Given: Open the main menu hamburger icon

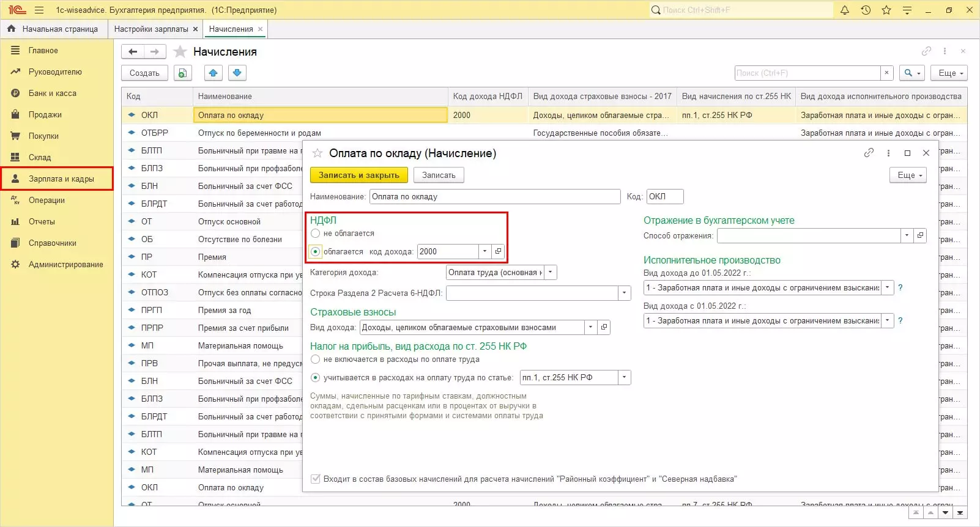Looking at the screenshot, I should pyautogui.click(x=39, y=10).
